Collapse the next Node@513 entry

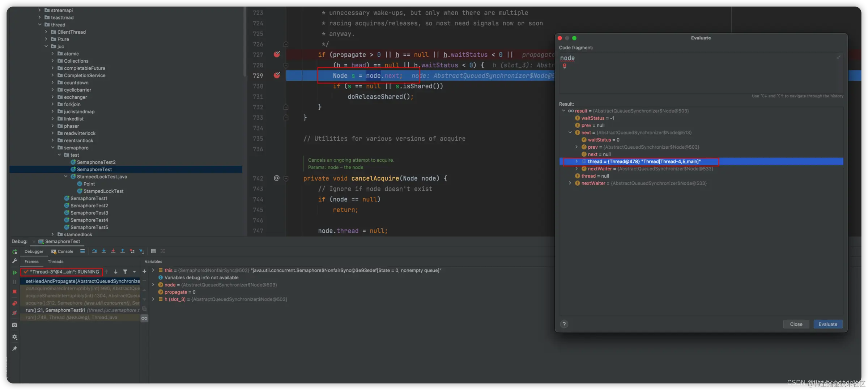(570, 132)
